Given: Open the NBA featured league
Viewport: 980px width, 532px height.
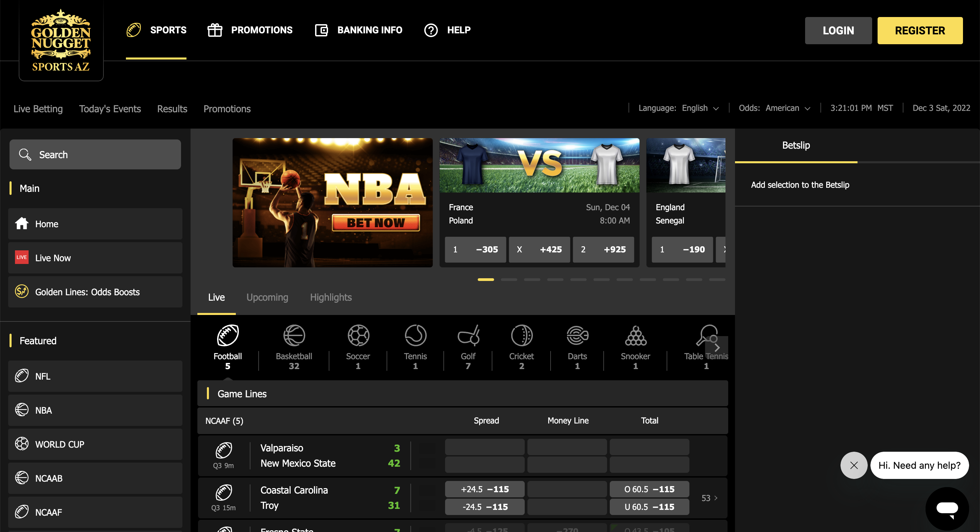Looking at the screenshot, I should click(x=95, y=410).
